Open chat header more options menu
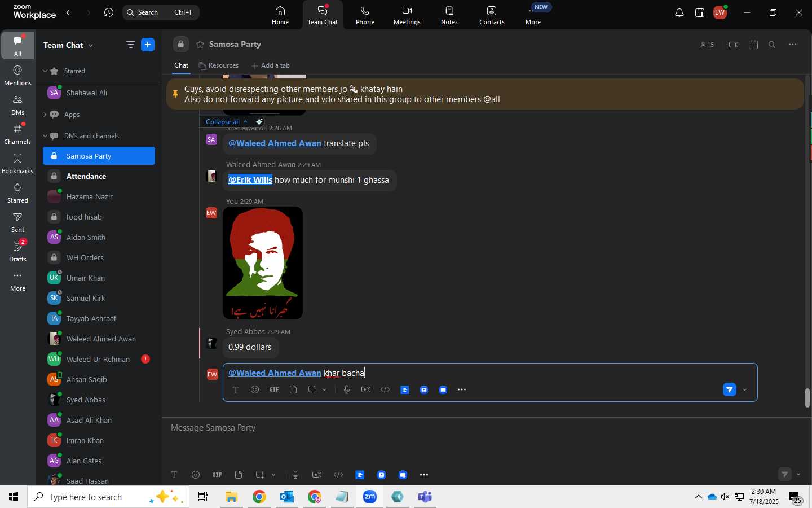This screenshot has height=508, width=812. pos(793,45)
